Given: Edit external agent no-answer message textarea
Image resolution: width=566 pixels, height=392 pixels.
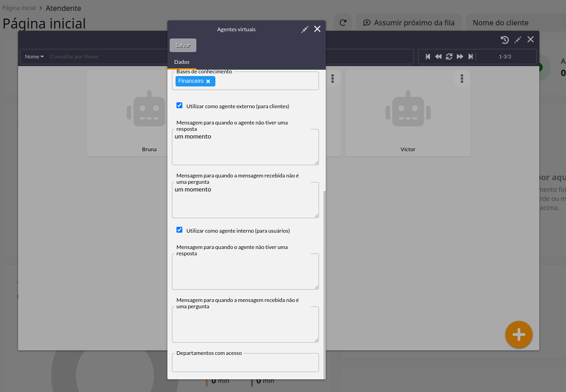Looking at the screenshot, I should [245, 147].
